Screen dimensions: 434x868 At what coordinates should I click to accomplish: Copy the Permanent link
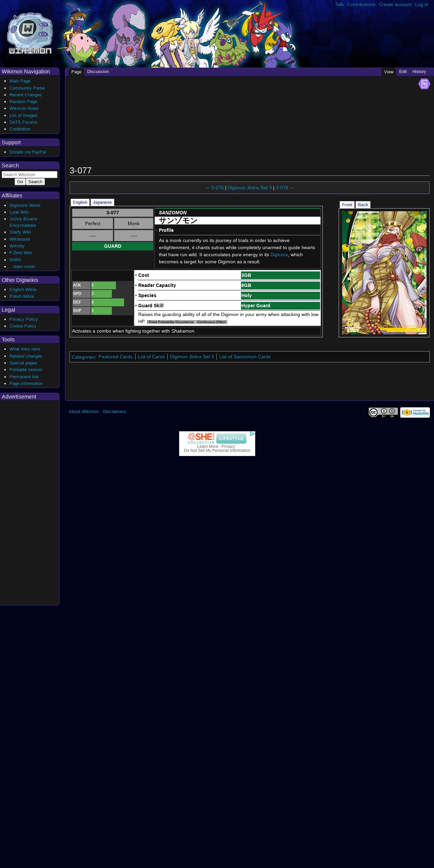click(x=24, y=377)
